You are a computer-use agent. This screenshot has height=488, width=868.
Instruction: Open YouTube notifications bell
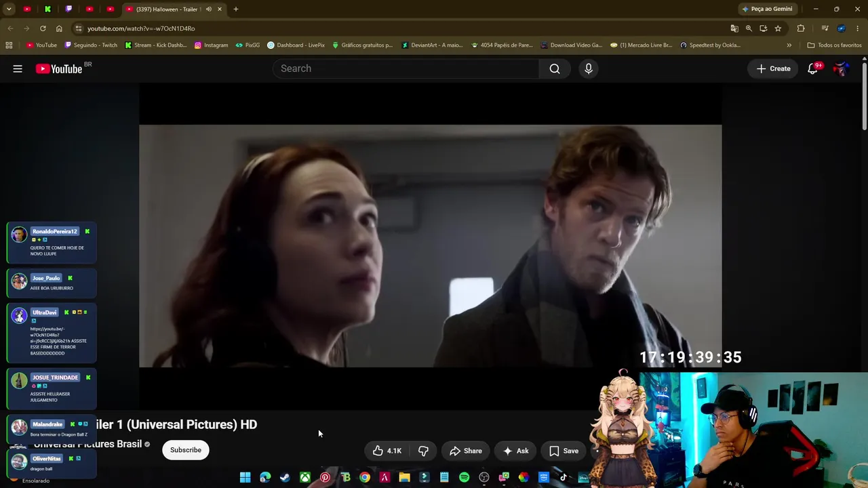click(x=812, y=68)
